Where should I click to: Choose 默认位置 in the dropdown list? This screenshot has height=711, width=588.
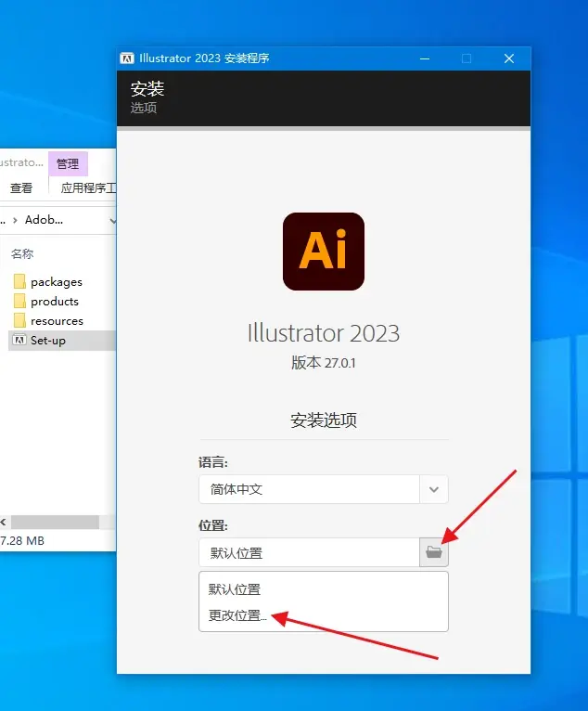pos(324,589)
